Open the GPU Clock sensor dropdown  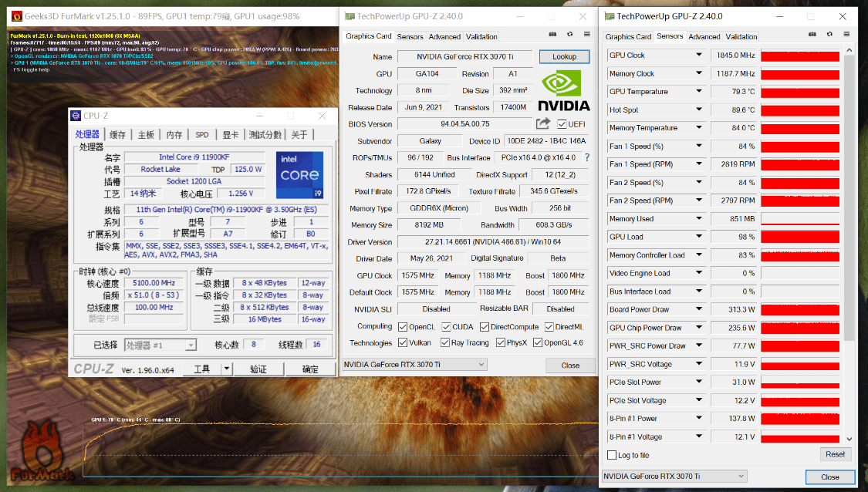(698, 55)
